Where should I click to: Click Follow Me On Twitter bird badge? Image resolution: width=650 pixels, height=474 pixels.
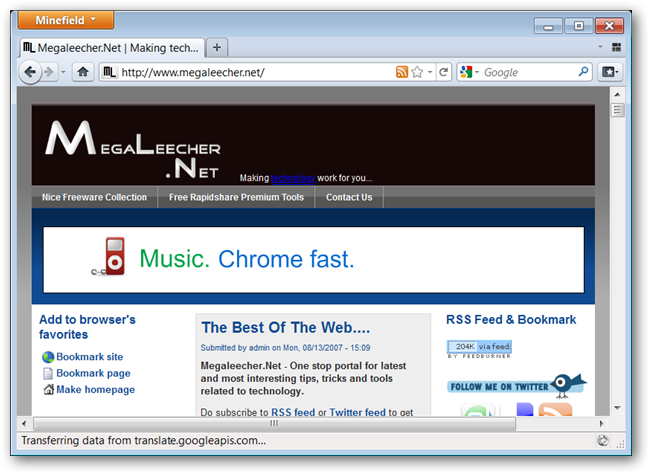(516, 386)
